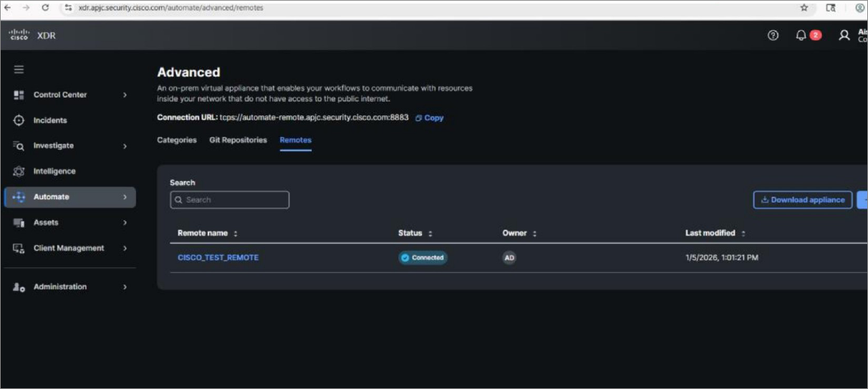Click the Connected status badge
Image resolution: width=868 pixels, height=389 pixels.
[x=423, y=258]
